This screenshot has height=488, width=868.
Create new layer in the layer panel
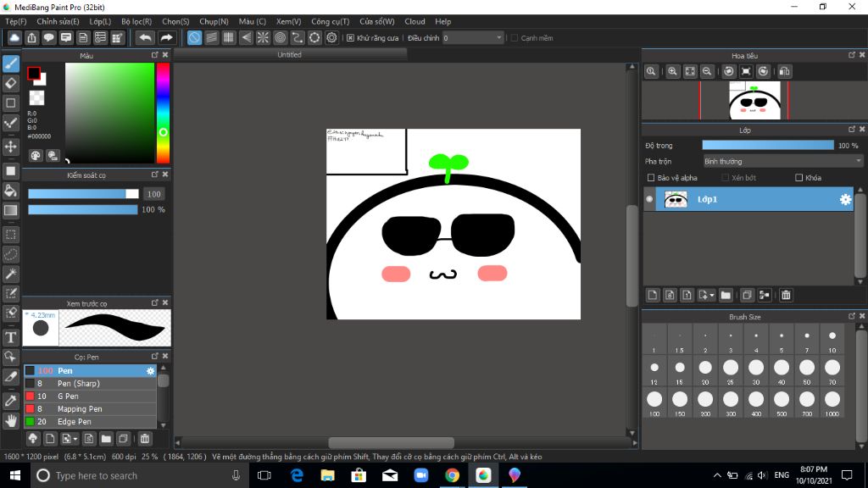coord(653,295)
